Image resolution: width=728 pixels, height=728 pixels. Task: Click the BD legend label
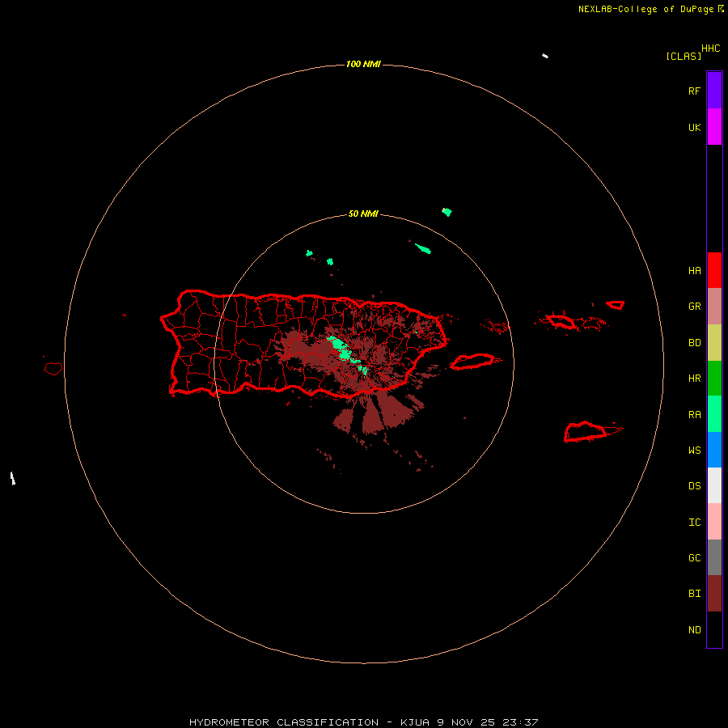(695, 343)
